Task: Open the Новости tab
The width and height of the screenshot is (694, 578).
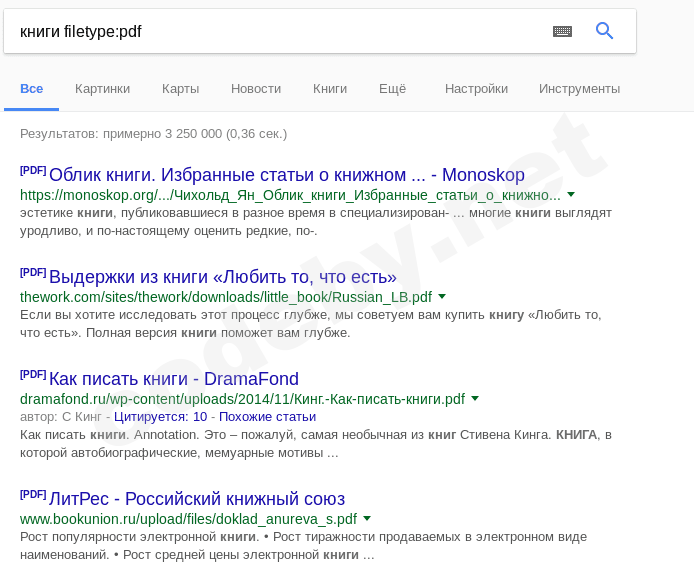Action: [x=256, y=88]
